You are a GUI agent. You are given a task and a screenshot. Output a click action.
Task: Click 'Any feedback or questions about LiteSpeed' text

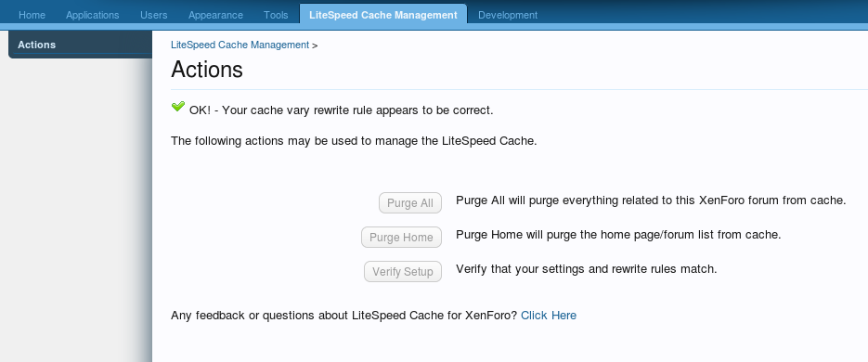pos(344,316)
